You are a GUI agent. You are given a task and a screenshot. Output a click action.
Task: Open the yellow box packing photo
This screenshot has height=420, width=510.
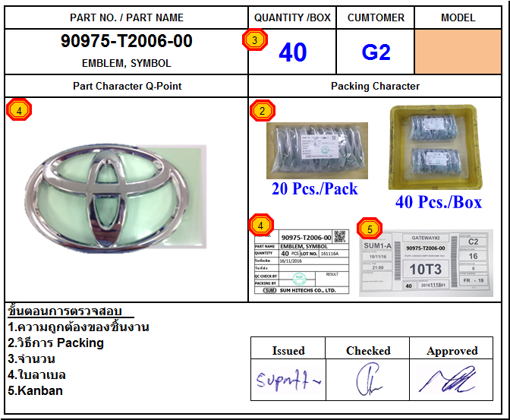click(x=435, y=147)
